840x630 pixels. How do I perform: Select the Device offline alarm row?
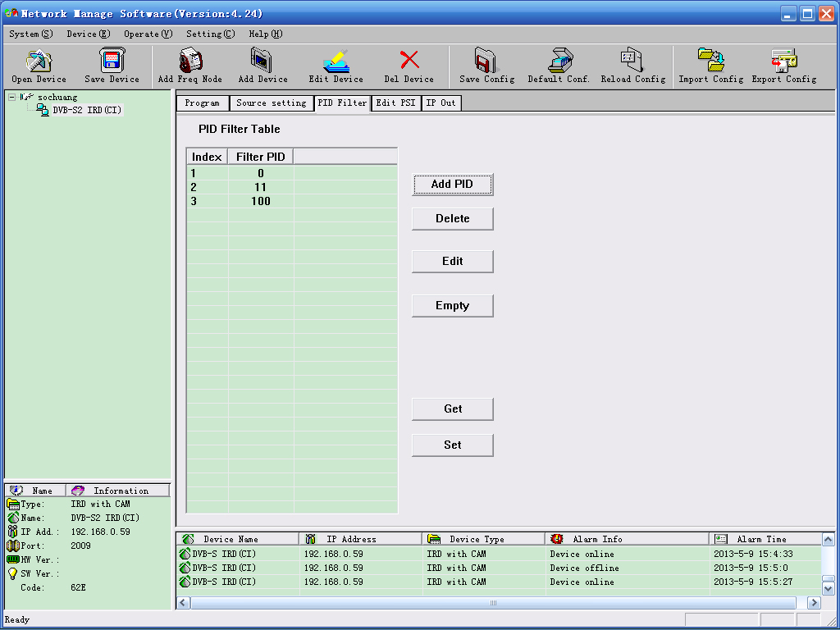coord(499,568)
